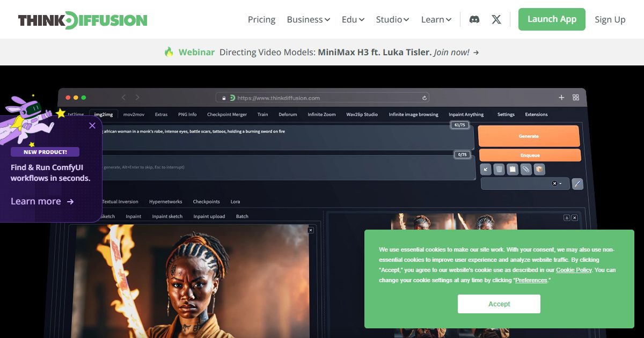This screenshot has width=644, height=338.
Task: Switch to the mov2mov tab
Action: pos(134,114)
